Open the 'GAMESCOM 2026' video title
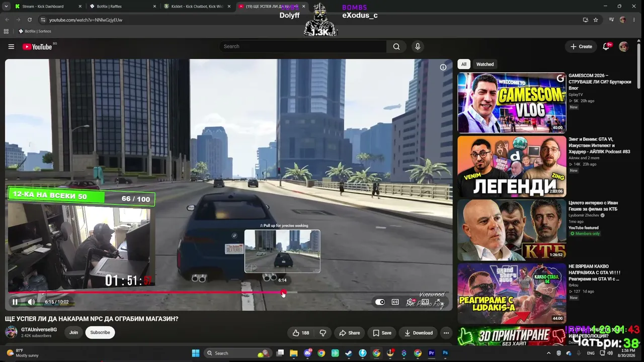 point(600,82)
